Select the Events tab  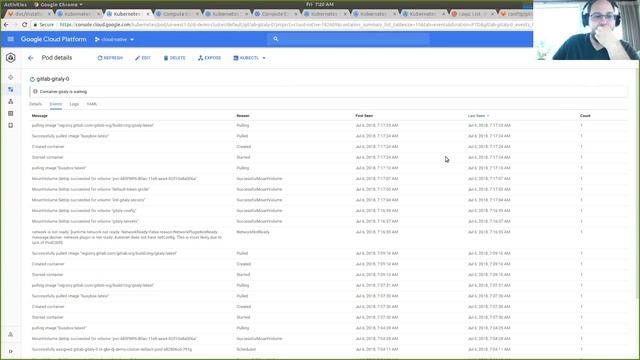[56, 104]
